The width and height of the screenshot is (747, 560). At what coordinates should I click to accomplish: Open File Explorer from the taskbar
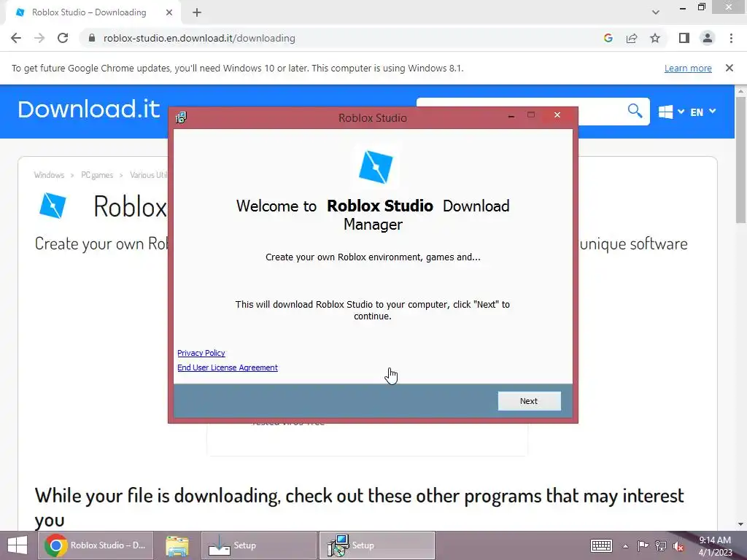177,545
